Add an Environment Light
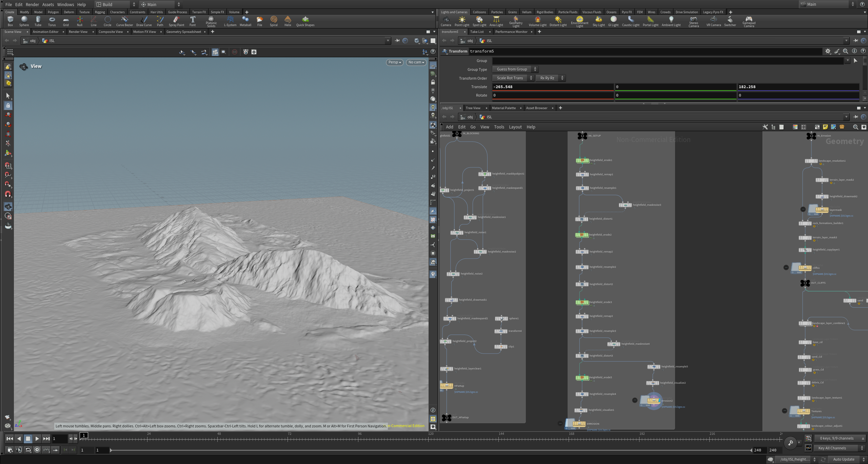The width and height of the screenshot is (868, 464). [580, 22]
